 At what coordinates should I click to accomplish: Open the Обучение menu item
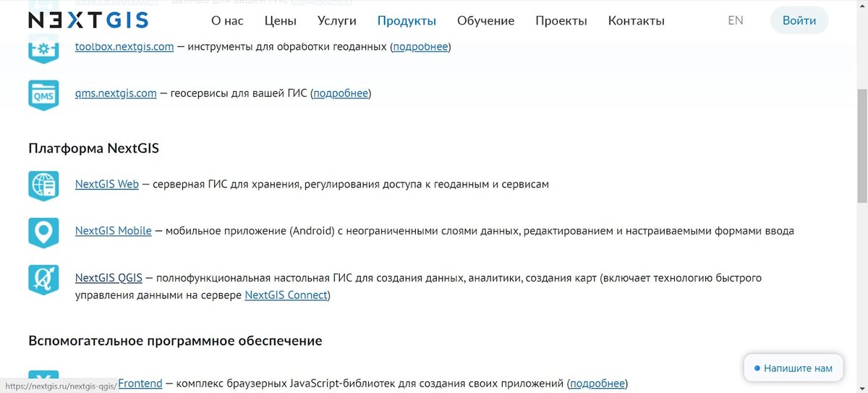pyautogui.click(x=486, y=20)
